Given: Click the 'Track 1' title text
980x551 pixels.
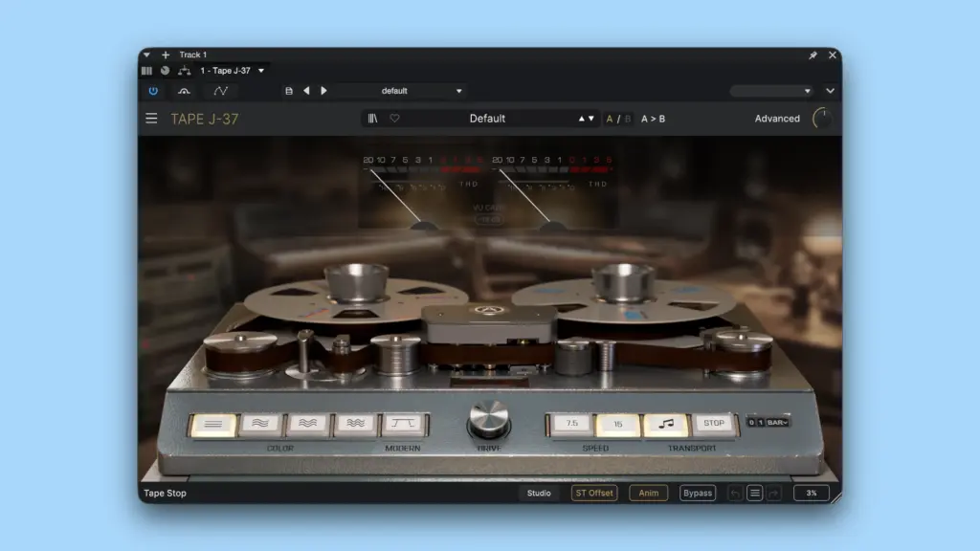Looking at the screenshot, I should [x=193, y=55].
